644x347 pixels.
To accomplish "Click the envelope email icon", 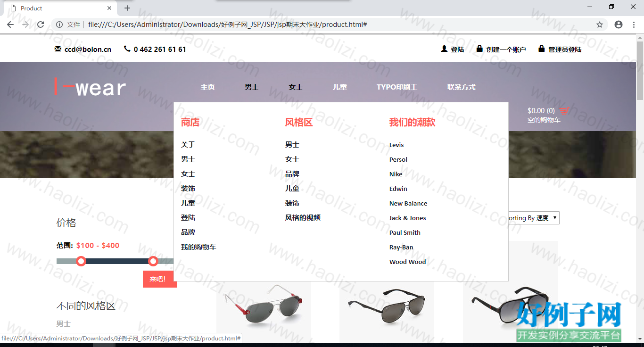I will tap(58, 49).
